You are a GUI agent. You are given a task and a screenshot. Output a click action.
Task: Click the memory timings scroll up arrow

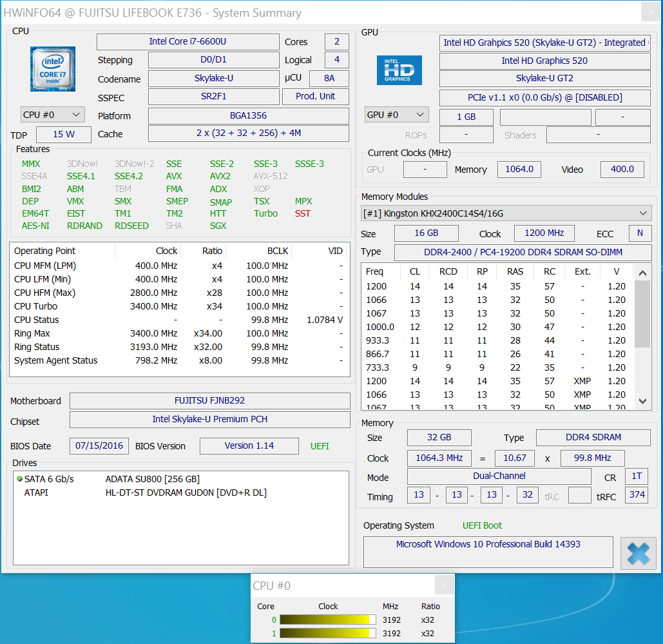tap(643, 273)
